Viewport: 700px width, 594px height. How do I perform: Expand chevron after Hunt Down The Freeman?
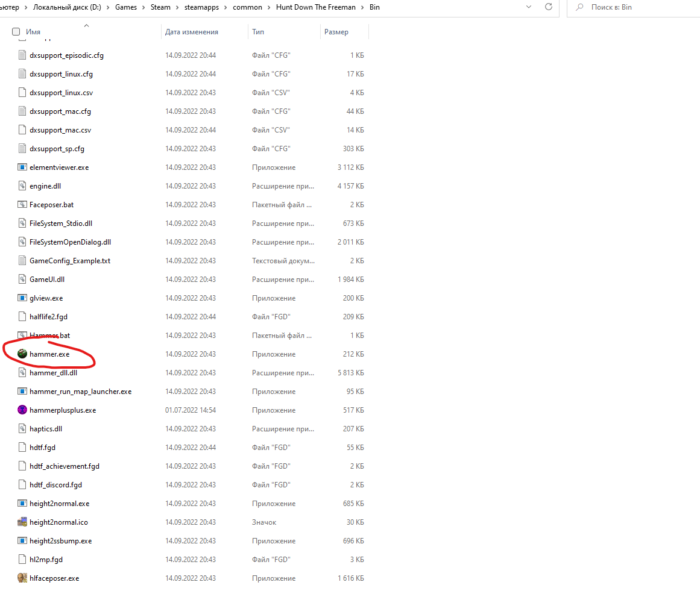(x=362, y=7)
